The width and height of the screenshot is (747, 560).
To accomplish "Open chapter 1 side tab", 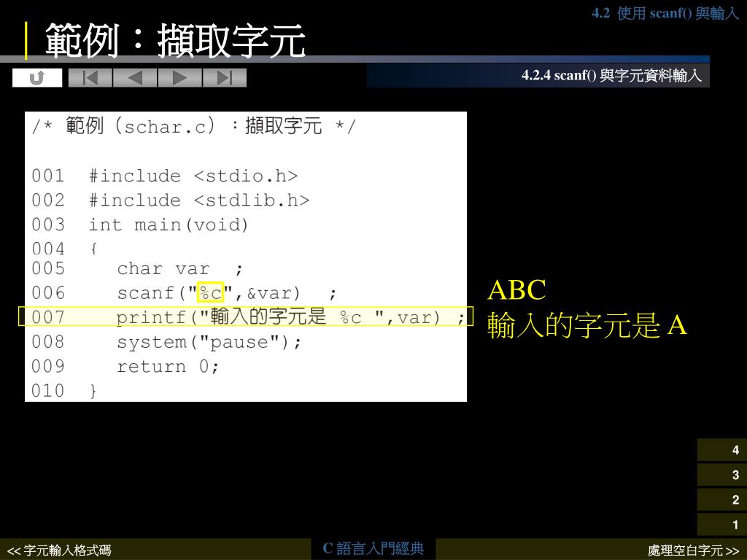I will [x=721, y=524].
